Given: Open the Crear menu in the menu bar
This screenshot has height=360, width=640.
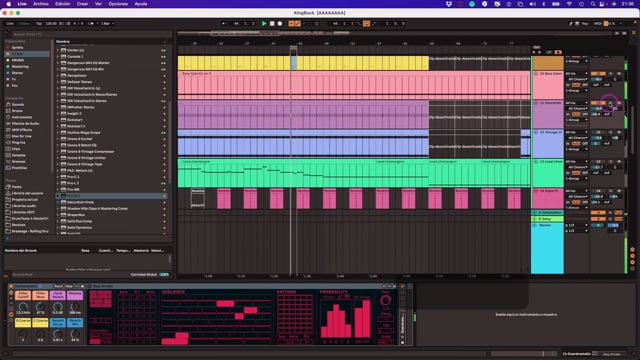Looking at the screenshot, I should (82, 4).
